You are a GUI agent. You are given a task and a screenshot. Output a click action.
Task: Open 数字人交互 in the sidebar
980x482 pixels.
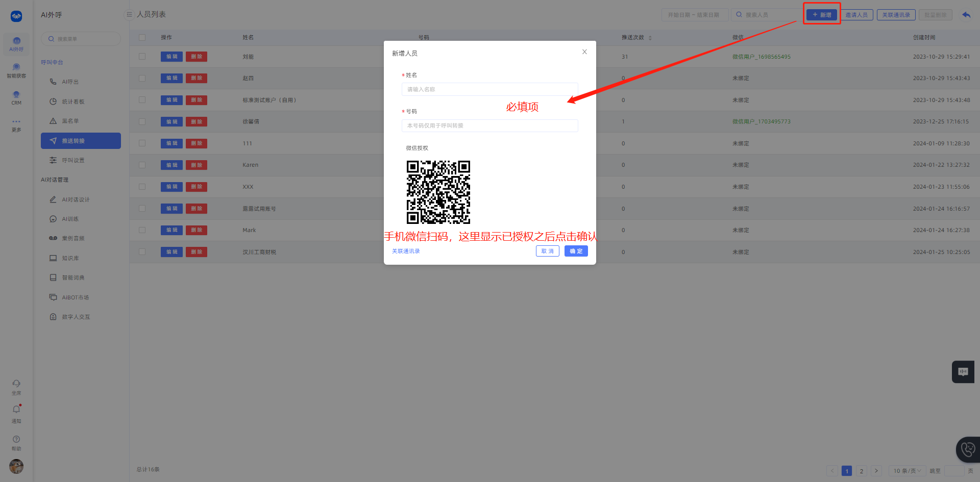click(81, 317)
